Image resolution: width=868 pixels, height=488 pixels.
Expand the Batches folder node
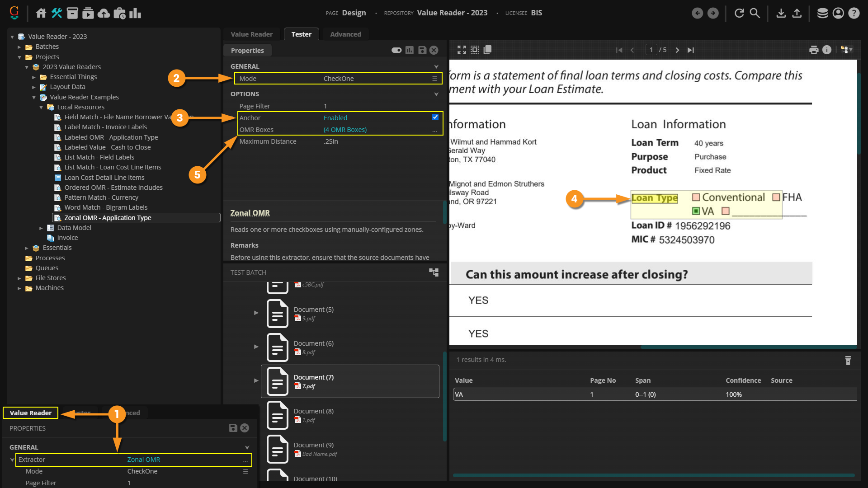click(19, 47)
